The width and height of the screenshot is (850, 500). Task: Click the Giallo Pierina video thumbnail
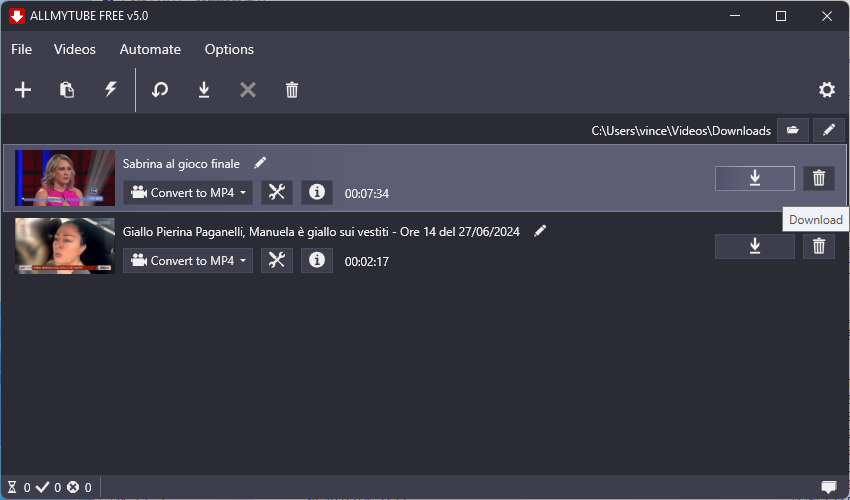65,246
